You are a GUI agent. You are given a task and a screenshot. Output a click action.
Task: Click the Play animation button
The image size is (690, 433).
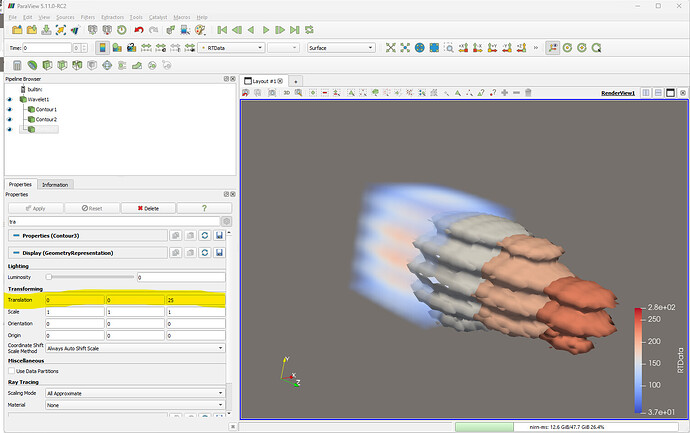tap(265, 30)
